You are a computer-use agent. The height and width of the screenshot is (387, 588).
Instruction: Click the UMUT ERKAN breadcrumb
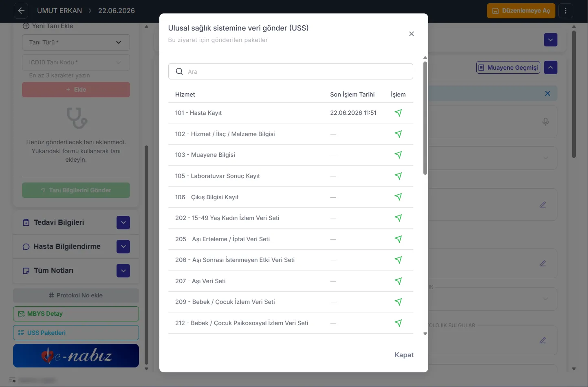59,11
